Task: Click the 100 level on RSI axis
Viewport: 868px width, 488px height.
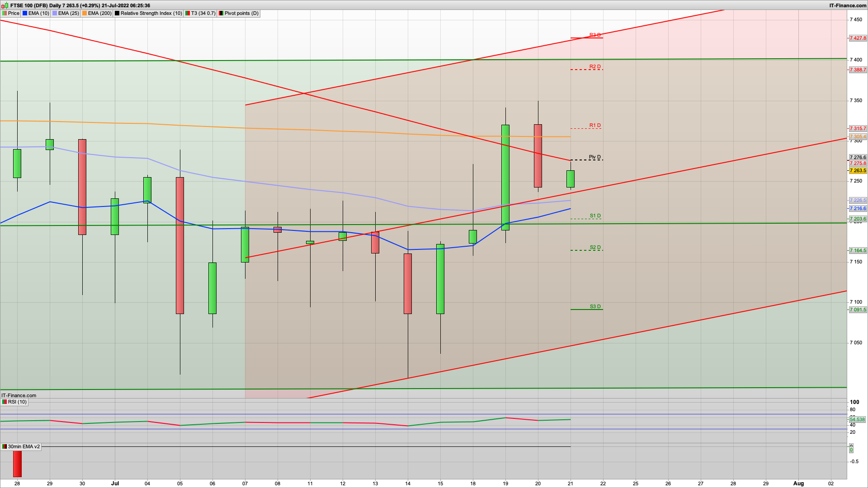Action: 854,402
